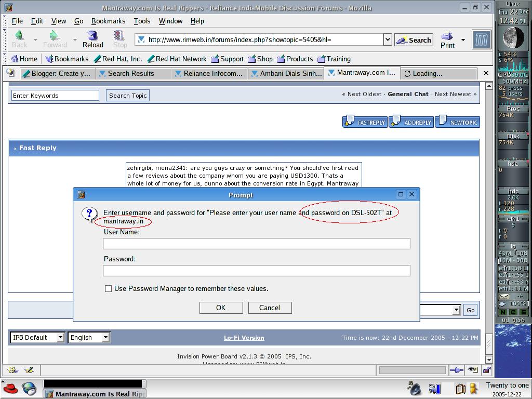Click the Password input field
The image size is (532, 399).
point(257,271)
